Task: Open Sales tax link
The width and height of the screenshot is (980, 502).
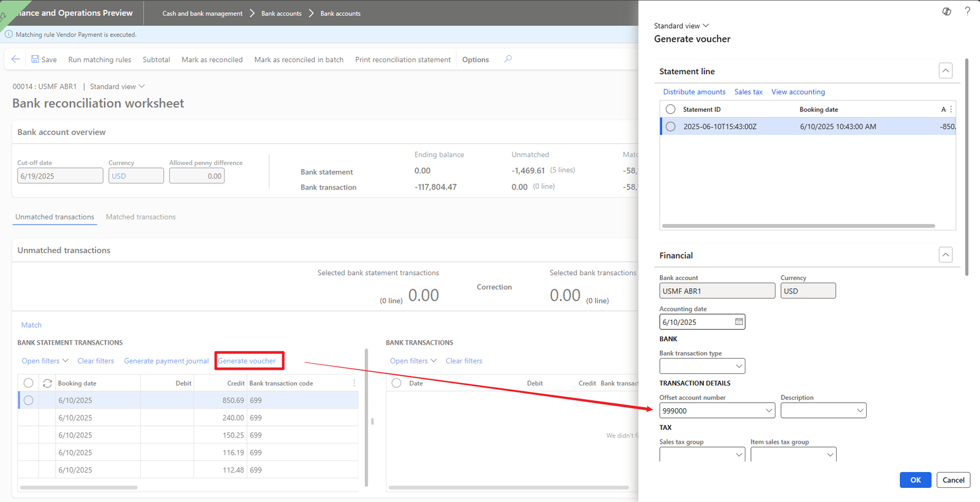Action: coord(748,92)
